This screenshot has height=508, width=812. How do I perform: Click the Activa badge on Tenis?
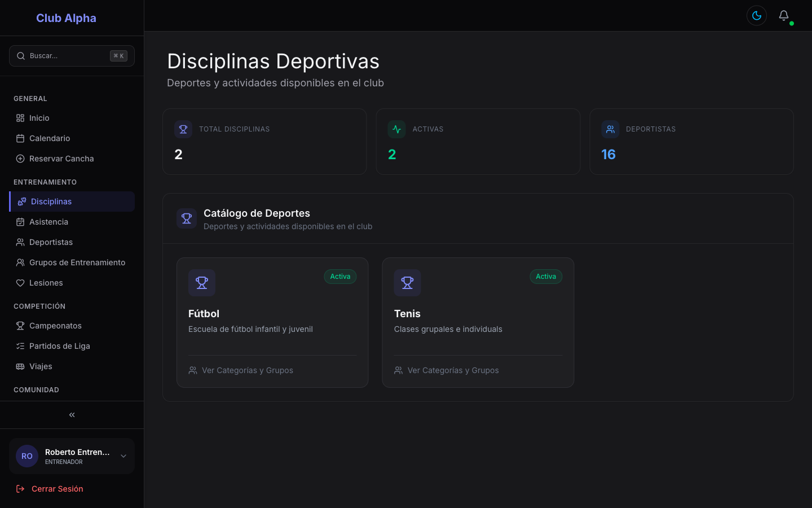(x=546, y=277)
